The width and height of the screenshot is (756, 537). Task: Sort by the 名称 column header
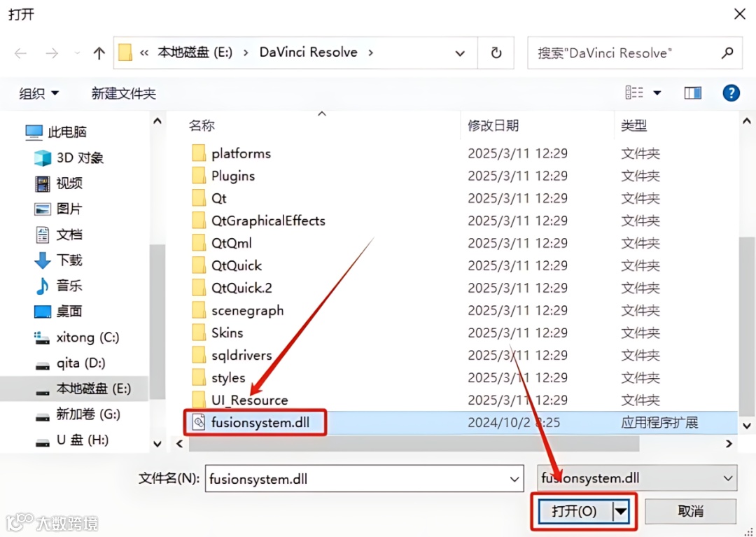[x=202, y=126]
